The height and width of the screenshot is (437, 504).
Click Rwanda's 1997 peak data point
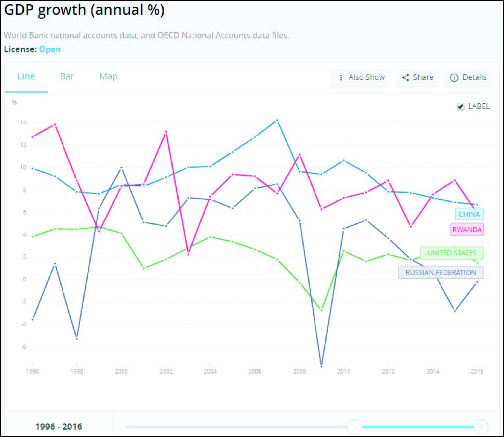55,124
